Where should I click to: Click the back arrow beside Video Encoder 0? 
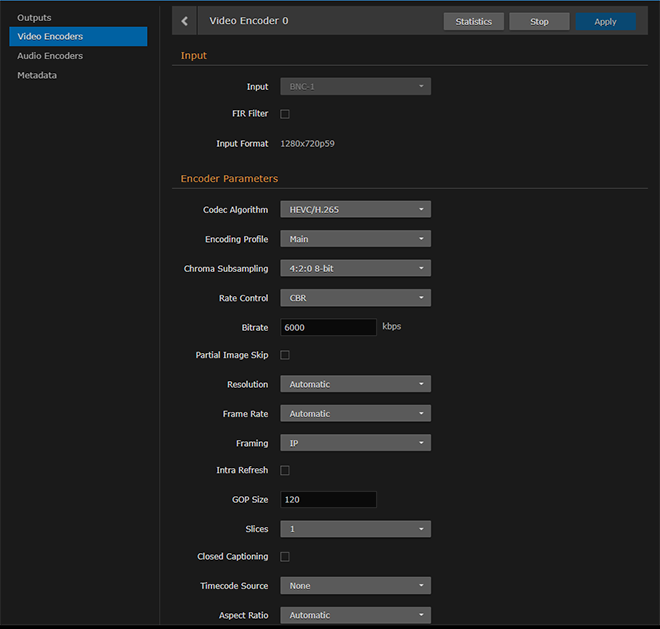pyautogui.click(x=185, y=21)
